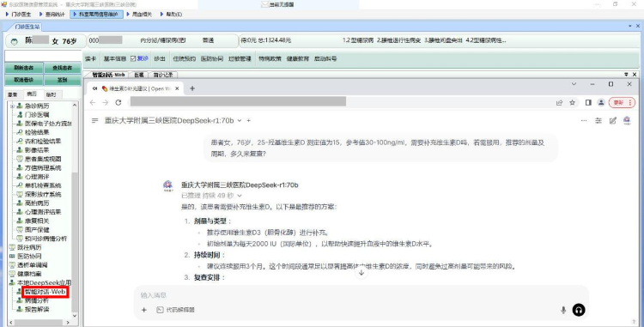Open the 住院预约 function
The image size is (644, 327).
pyautogui.click(x=185, y=58)
